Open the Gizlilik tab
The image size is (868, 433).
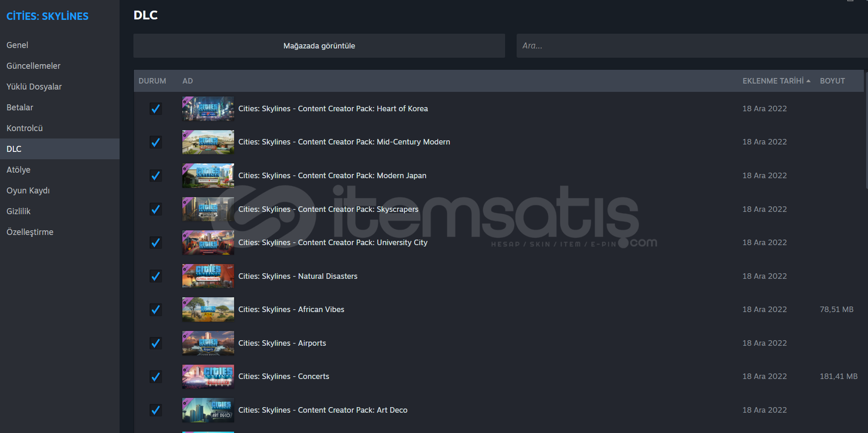click(x=60, y=211)
